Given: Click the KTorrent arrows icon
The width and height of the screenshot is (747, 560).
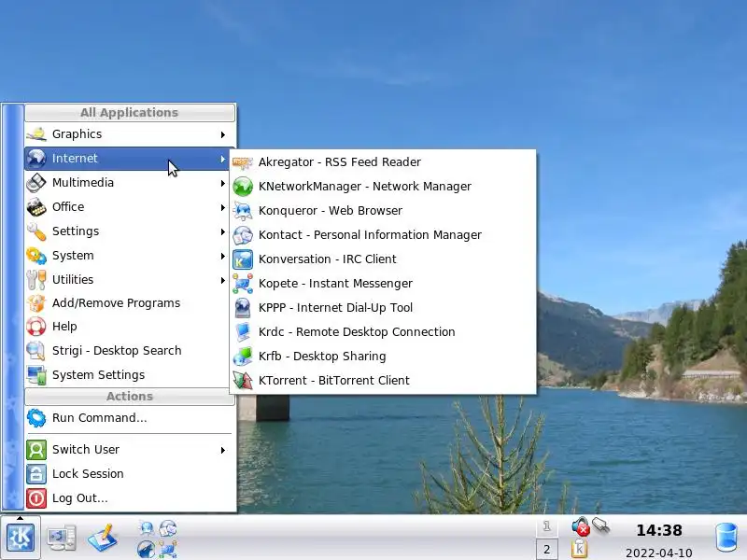Looking at the screenshot, I should click(243, 381).
